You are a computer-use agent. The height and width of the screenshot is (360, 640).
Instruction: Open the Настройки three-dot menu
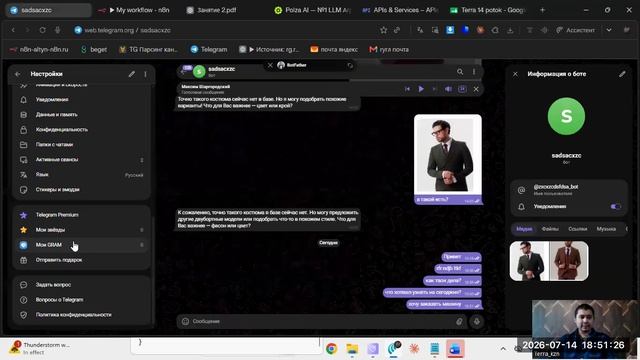[145, 74]
